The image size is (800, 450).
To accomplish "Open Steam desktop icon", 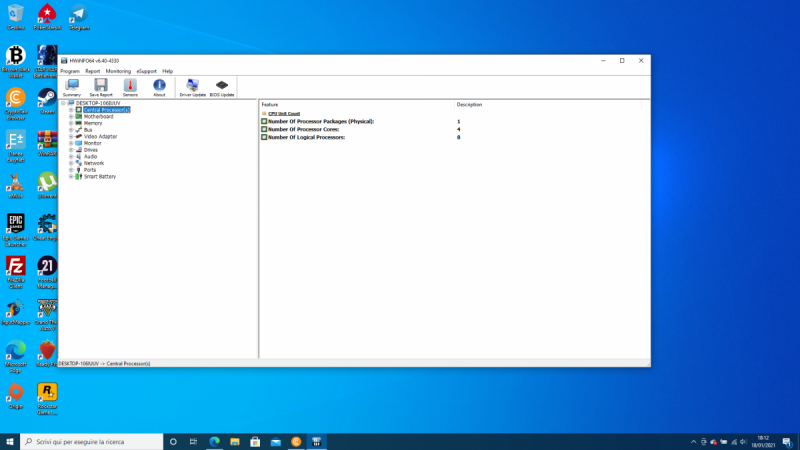I will (x=46, y=98).
